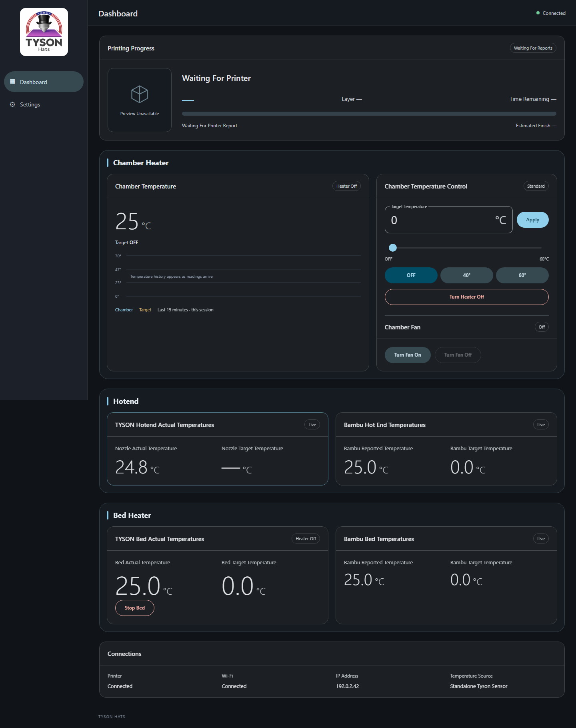Click the Target legend label under chart
Screen dimensions: 576x728
(145, 310)
